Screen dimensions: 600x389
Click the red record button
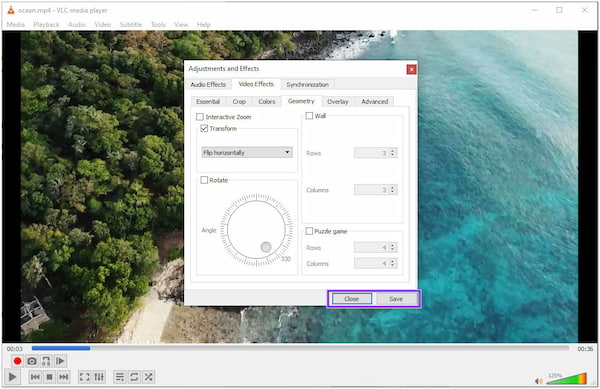click(17, 361)
